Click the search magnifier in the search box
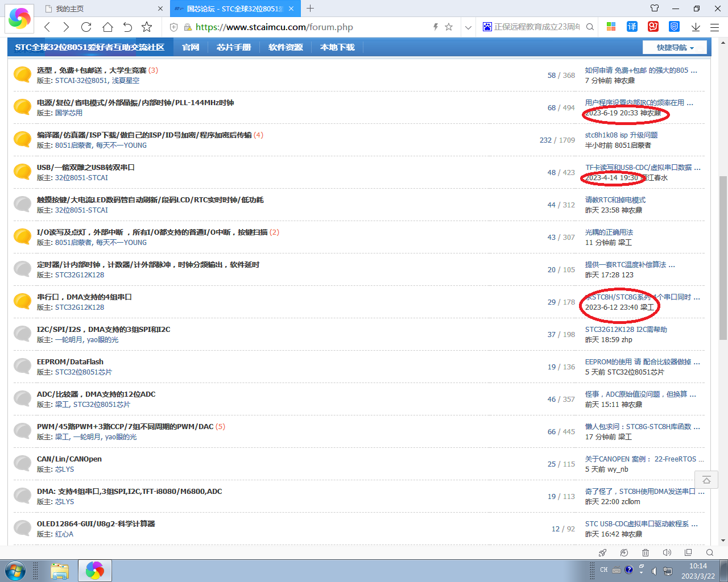Screen dimensions: 728x582 coord(590,27)
